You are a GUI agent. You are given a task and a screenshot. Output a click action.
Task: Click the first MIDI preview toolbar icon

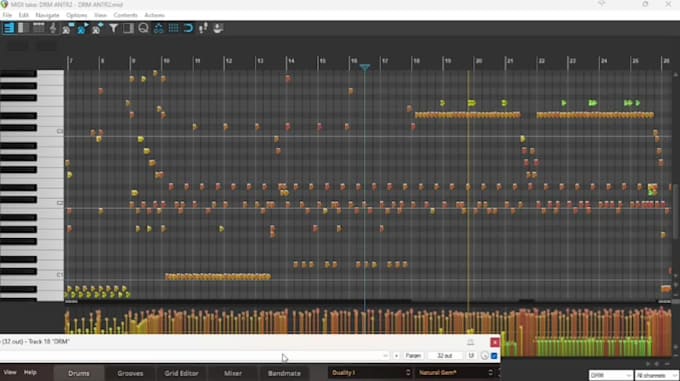pos(68,29)
